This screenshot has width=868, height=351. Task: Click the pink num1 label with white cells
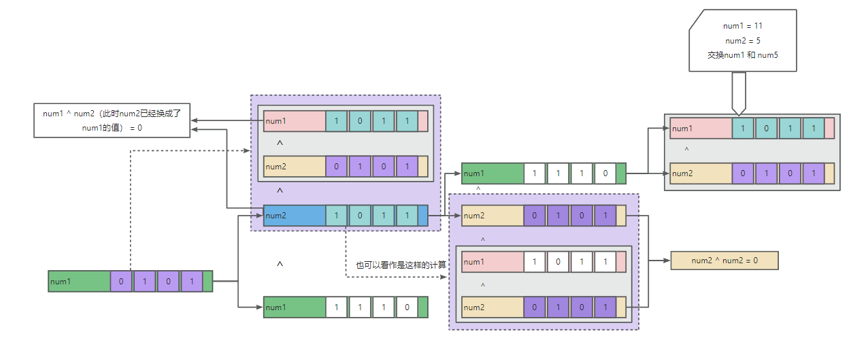(x=493, y=262)
